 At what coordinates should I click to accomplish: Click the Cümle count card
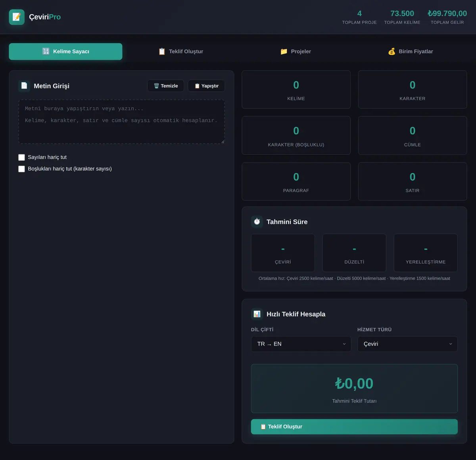413,135
